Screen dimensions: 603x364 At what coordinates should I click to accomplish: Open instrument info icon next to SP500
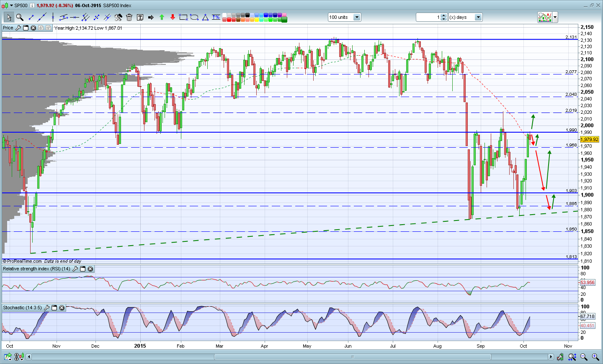pos(32,5)
